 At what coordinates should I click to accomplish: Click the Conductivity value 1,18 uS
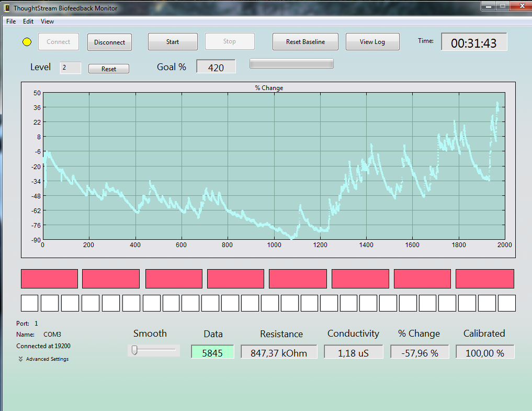(353, 352)
